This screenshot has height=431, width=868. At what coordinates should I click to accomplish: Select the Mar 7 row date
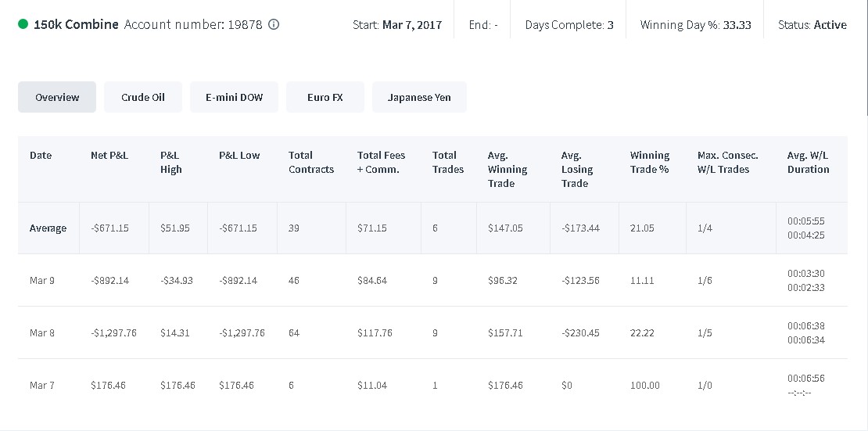click(x=42, y=385)
